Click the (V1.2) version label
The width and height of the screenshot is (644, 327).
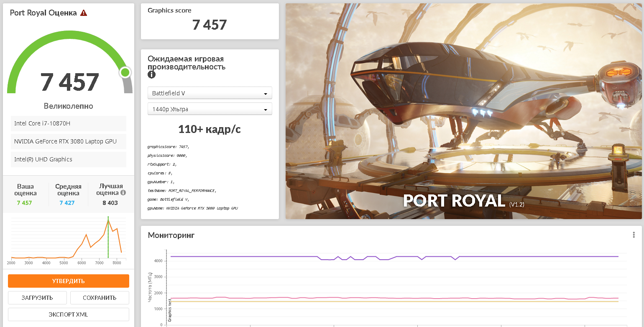(517, 204)
